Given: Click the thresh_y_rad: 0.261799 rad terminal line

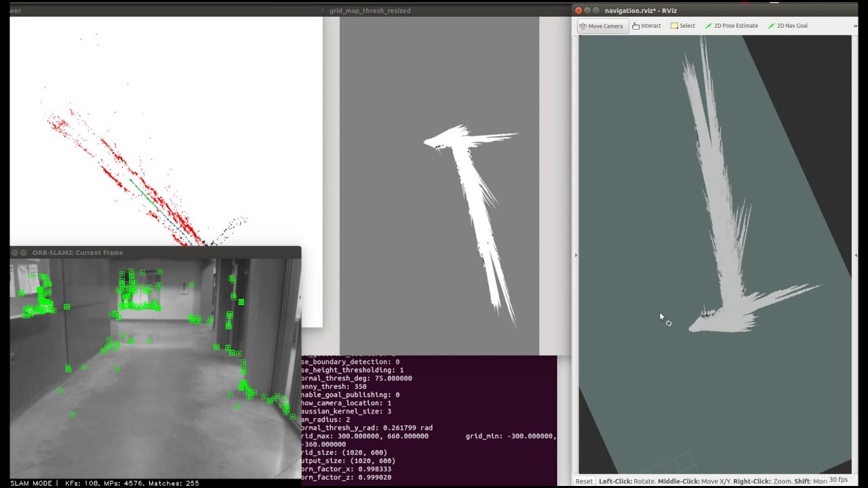Looking at the screenshot, I should (x=367, y=428).
